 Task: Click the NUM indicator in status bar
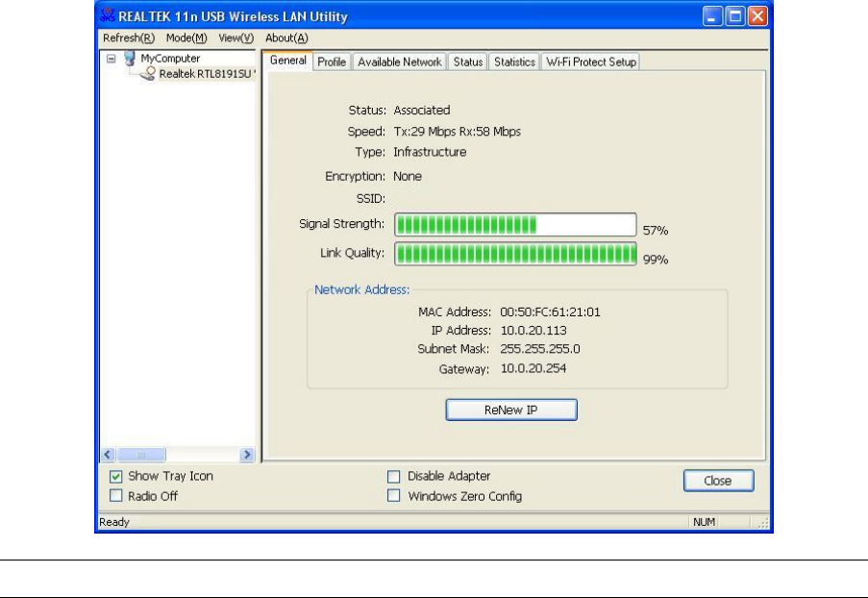pos(704,522)
